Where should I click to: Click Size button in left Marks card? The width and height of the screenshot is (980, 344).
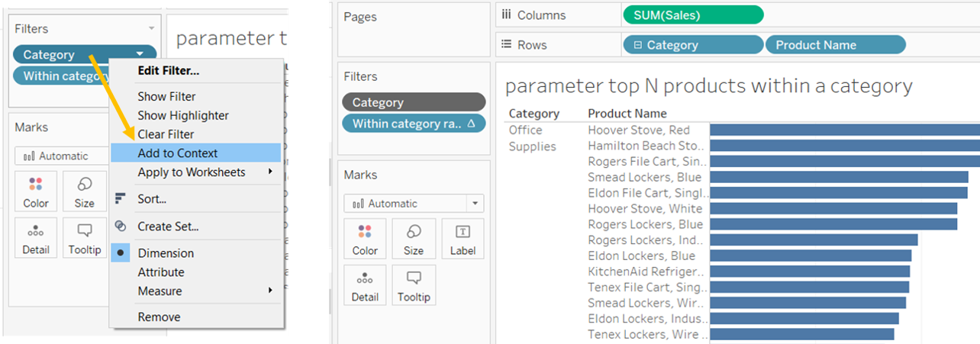(x=84, y=191)
